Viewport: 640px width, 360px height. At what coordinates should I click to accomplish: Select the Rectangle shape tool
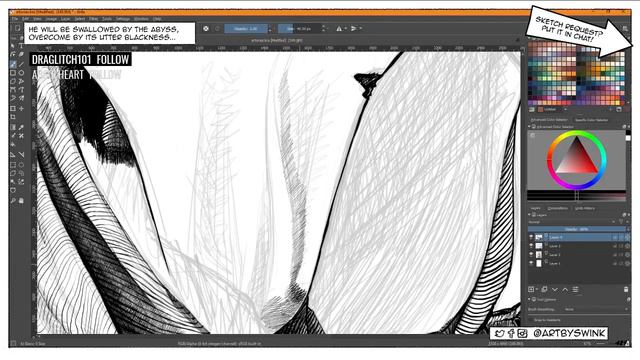pos(13,73)
